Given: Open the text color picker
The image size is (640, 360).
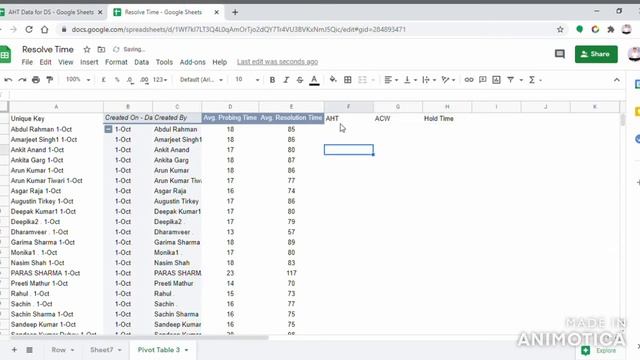Looking at the screenshot, I should pyautogui.click(x=314, y=80).
